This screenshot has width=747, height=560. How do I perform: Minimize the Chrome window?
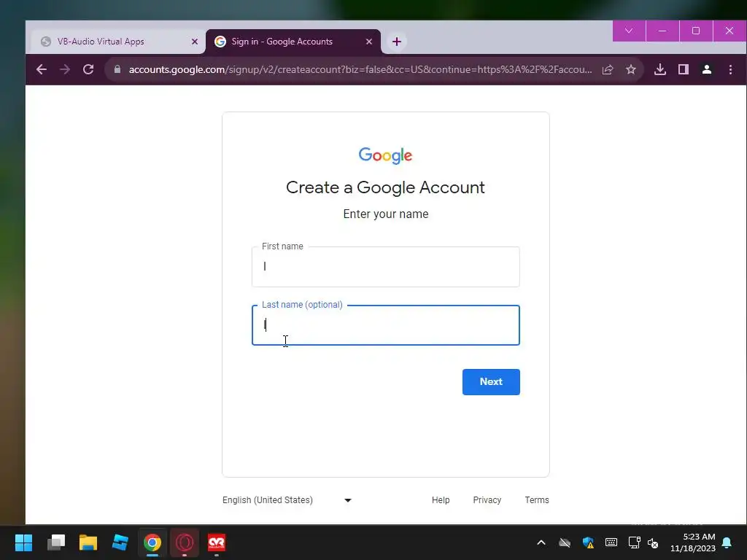(x=662, y=31)
